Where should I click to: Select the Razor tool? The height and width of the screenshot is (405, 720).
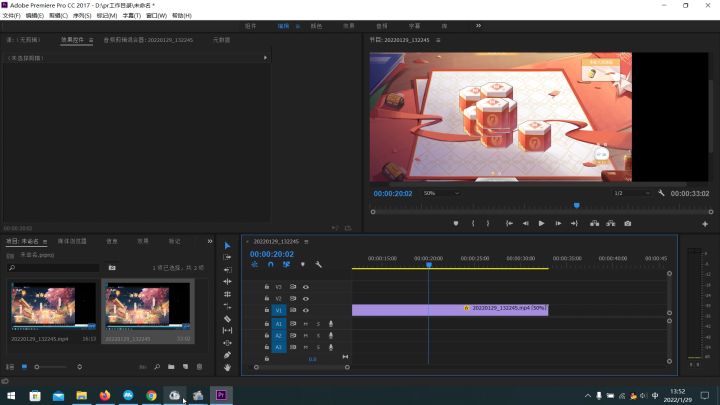227,319
